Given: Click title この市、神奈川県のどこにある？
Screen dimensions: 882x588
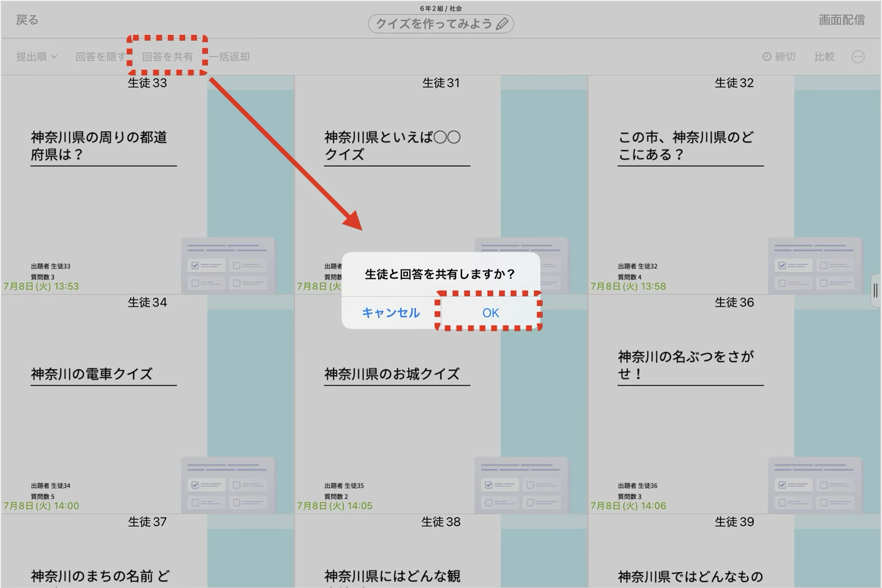Looking at the screenshot, I should [x=686, y=146].
